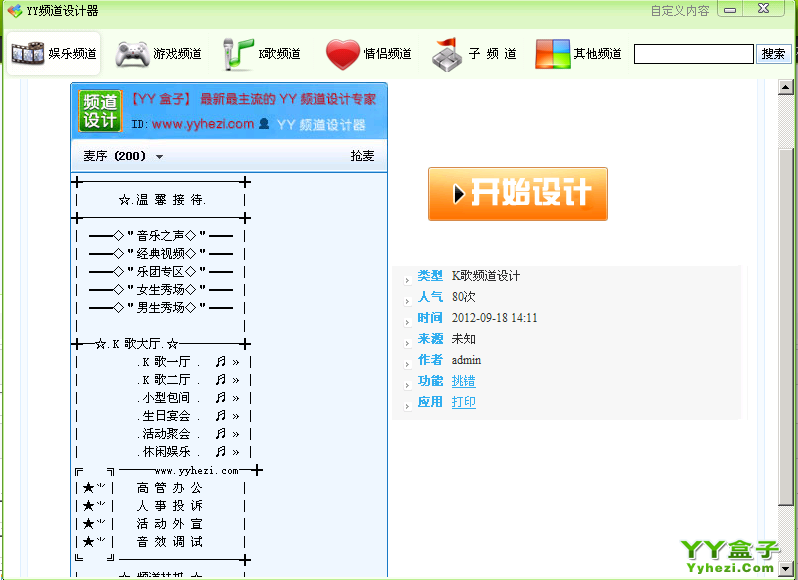The width and height of the screenshot is (798, 580).
Task: Click the user silhouette icon beside yyhezi.com
Action: point(264,123)
